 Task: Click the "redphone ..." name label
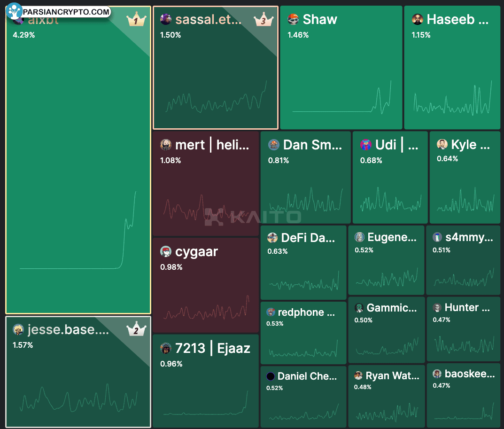[x=306, y=312]
